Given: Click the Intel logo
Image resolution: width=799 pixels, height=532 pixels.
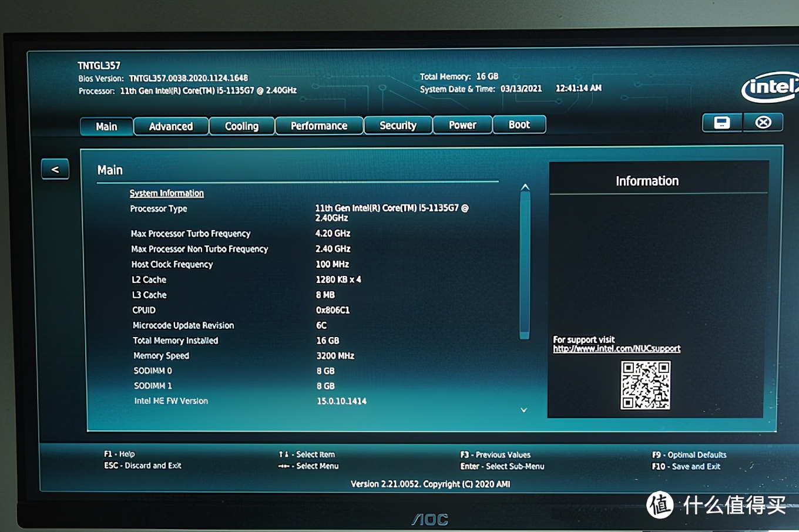Looking at the screenshot, I should [x=770, y=87].
